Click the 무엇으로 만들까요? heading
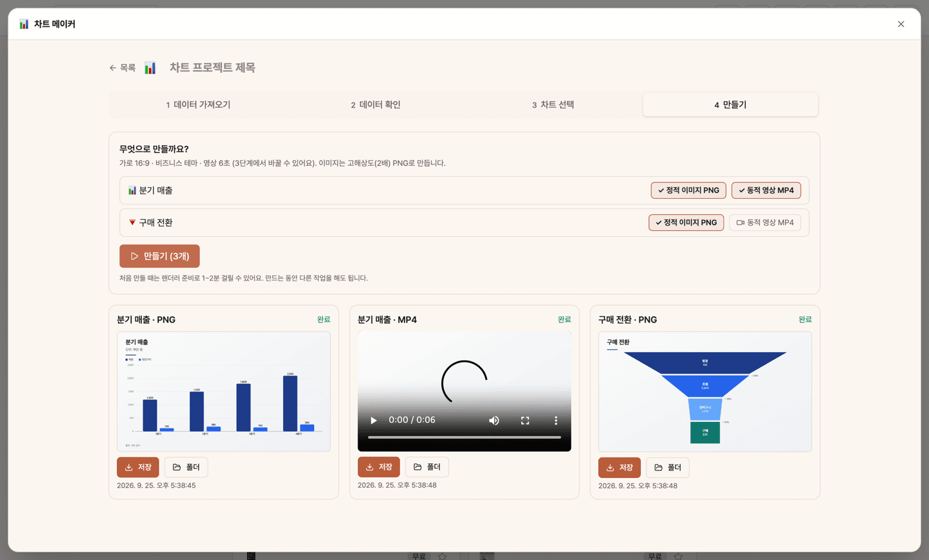929x560 pixels. pyautogui.click(x=154, y=149)
